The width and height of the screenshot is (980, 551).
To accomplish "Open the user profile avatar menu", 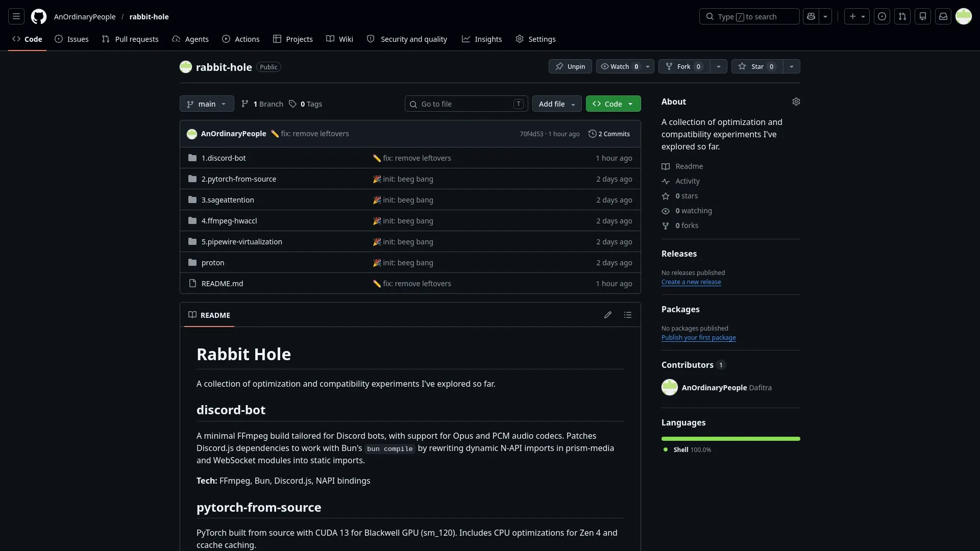I will pos(964,16).
